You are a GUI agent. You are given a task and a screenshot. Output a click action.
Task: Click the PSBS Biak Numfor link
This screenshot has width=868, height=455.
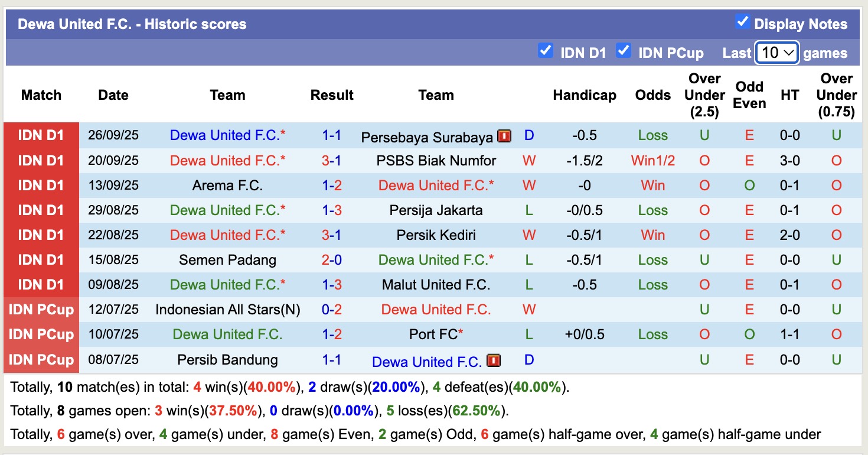pyautogui.click(x=436, y=160)
